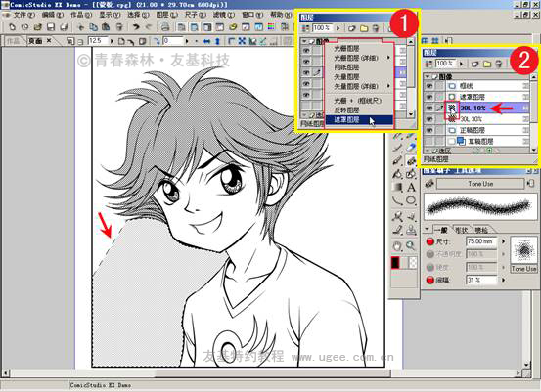Open the size slider arrow beside 75.00 mm
The image size is (541, 392).
(503, 241)
